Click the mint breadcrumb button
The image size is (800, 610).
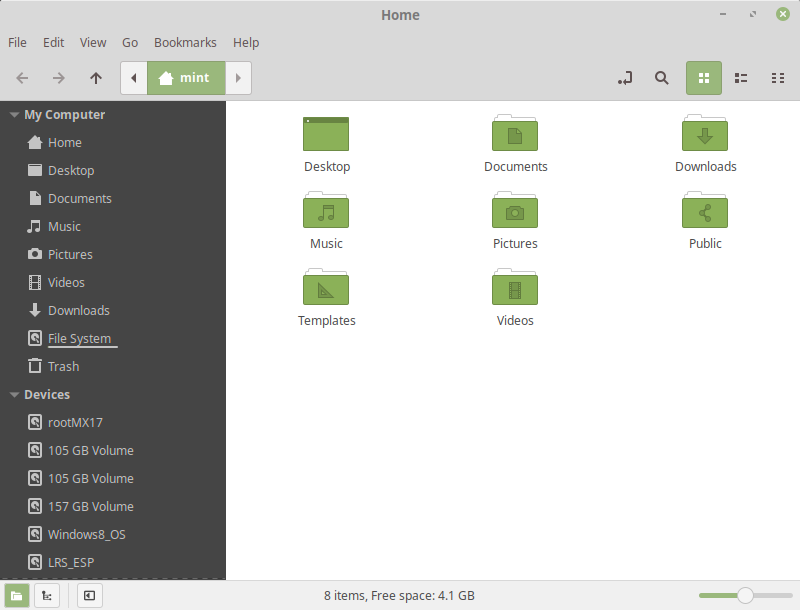[186, 78]
